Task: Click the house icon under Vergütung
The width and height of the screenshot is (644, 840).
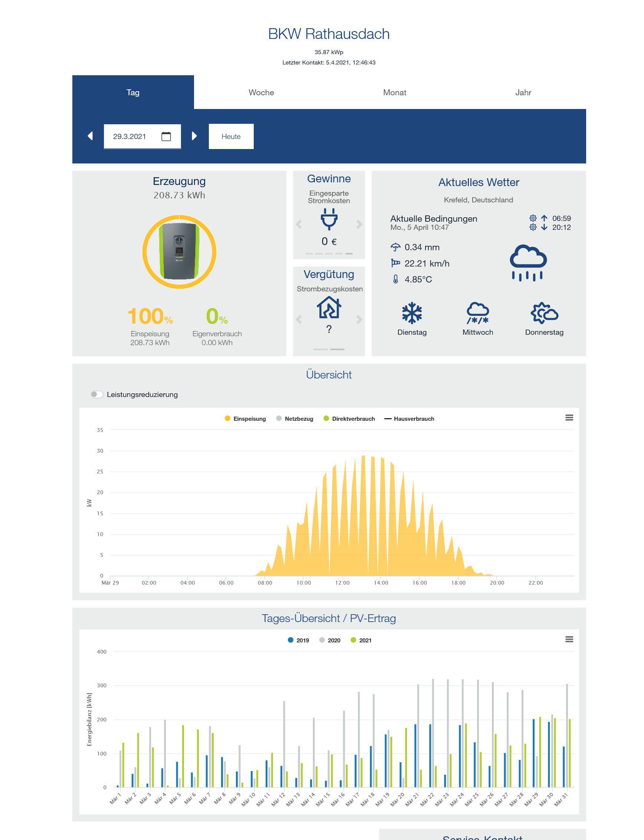Action: coord(329,307)
